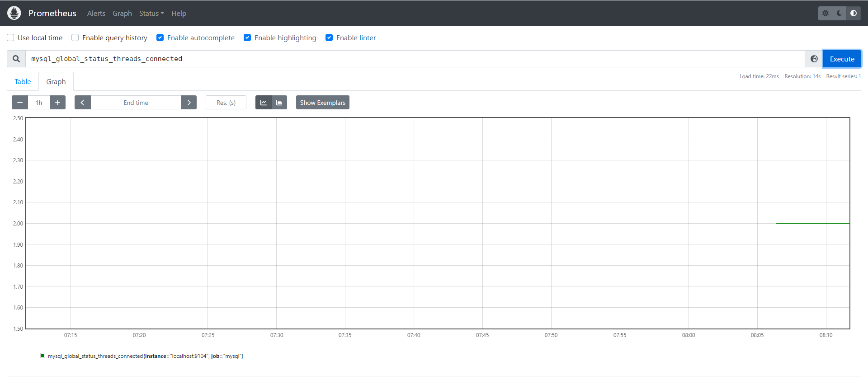Disable the Enable highlighting checkbox

(x=247, y=38)
